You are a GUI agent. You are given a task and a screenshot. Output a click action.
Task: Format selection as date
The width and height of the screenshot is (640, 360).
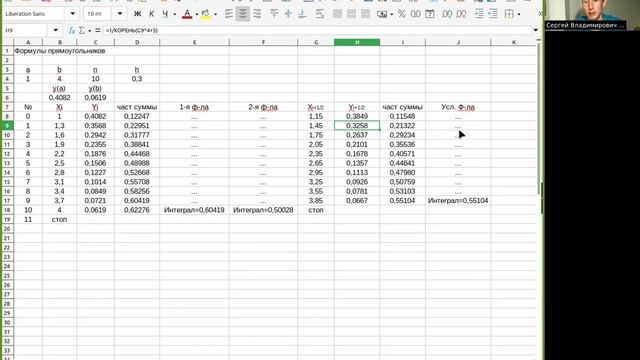[x=430, y=14]
